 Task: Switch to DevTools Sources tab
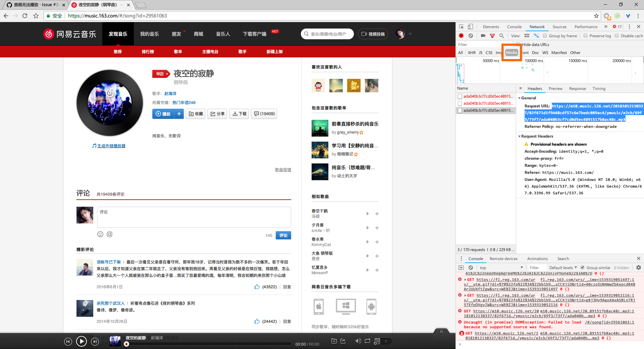click(559, 27)
